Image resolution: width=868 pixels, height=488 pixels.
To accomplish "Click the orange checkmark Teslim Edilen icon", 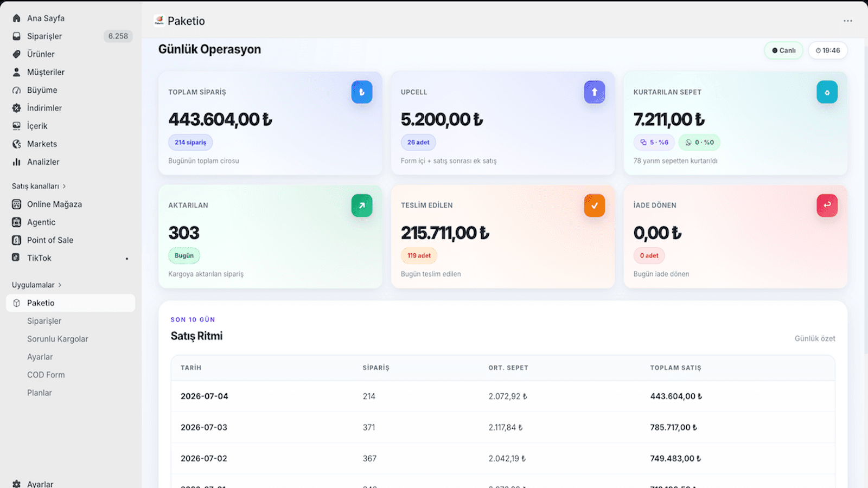I will tap(595, 206).
